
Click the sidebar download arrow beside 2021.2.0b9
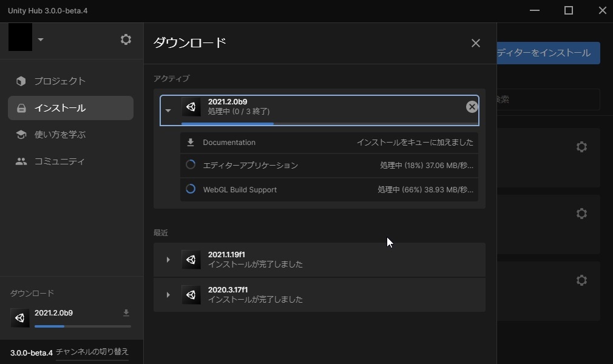[126, 313]
